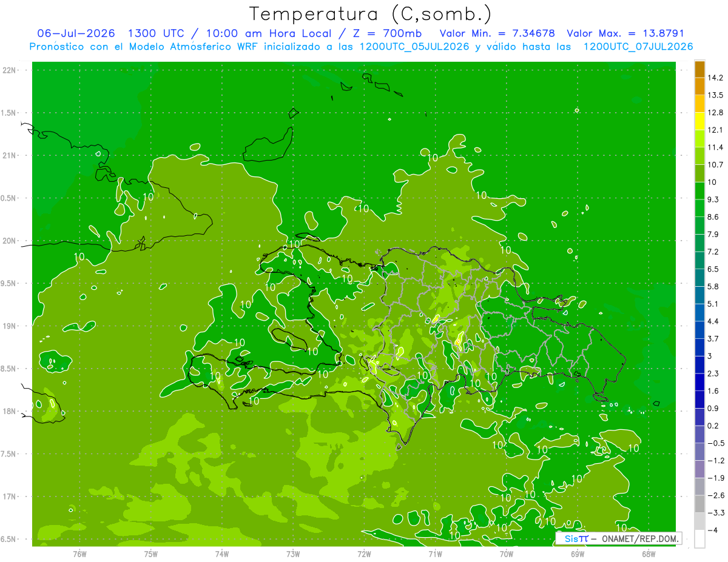Screen dimensions: 728x562
Task: Click the legend value "4.4"
Action: click(714, 321)
